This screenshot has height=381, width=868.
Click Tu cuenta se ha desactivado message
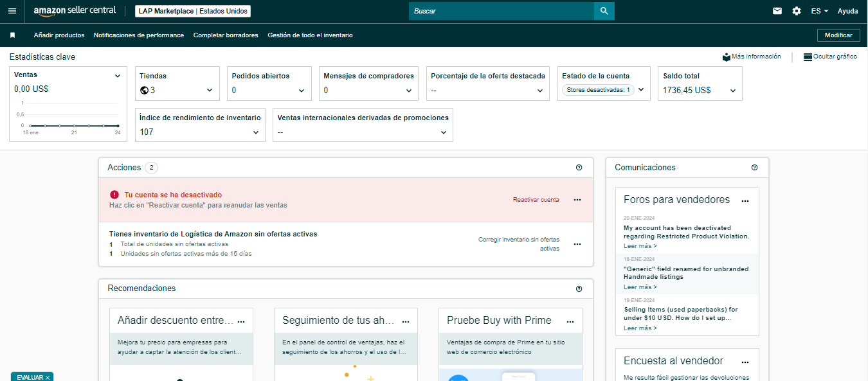(173, 195)
